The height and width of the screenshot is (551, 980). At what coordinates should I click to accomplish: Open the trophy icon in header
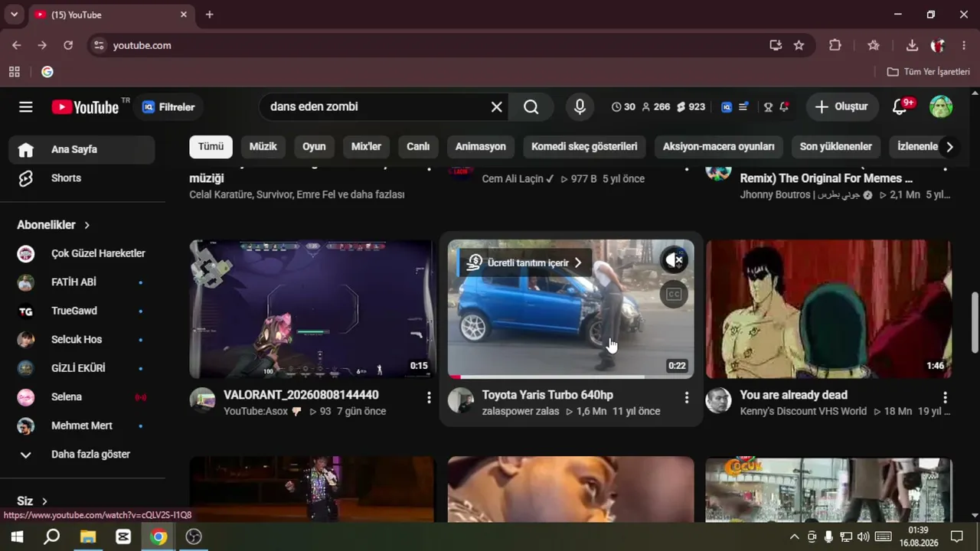768,107
